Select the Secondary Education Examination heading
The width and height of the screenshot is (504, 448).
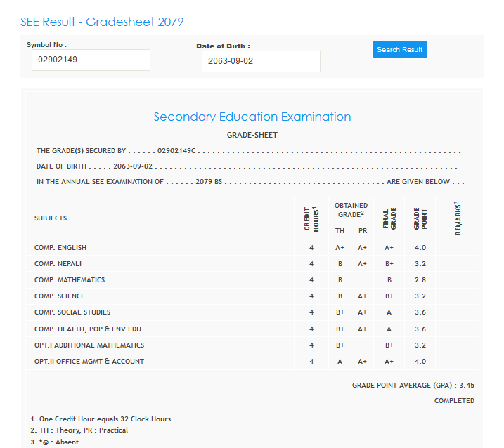click(252, 117)
